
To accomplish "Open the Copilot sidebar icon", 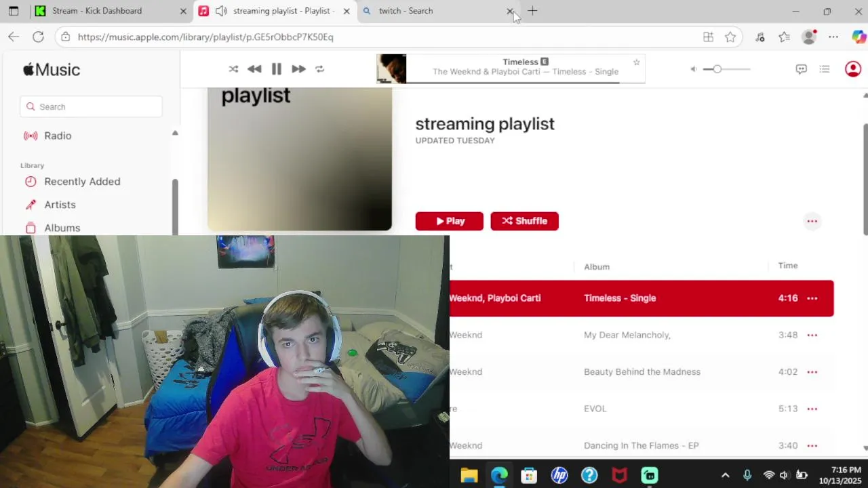I will click(859, 37).
